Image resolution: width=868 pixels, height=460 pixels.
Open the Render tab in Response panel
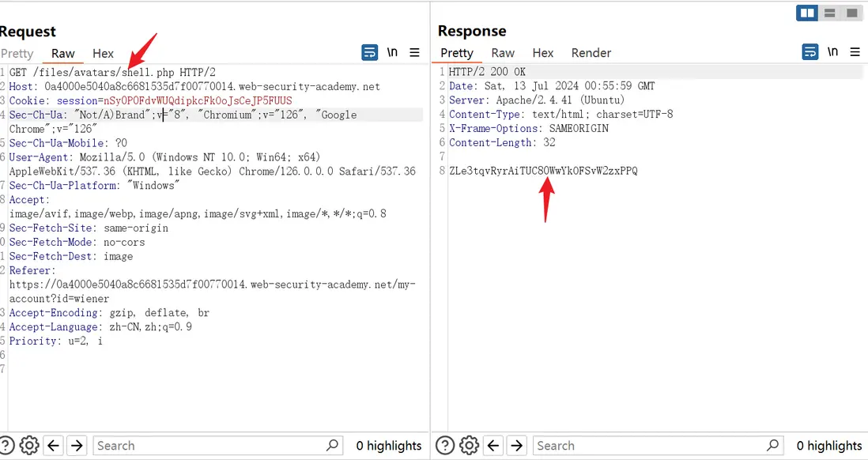[x=591, y=53]
